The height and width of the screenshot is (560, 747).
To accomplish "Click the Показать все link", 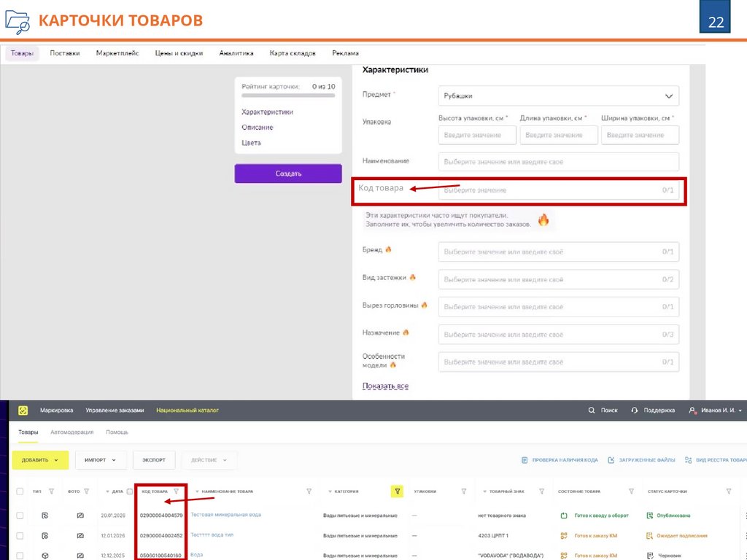I will click(385, 386).
